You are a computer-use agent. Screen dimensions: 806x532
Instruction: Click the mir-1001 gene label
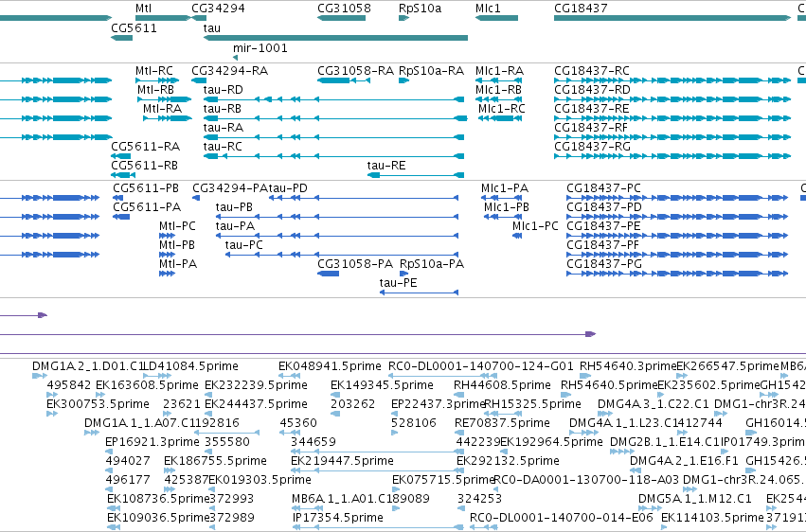(x=260, y=47)
